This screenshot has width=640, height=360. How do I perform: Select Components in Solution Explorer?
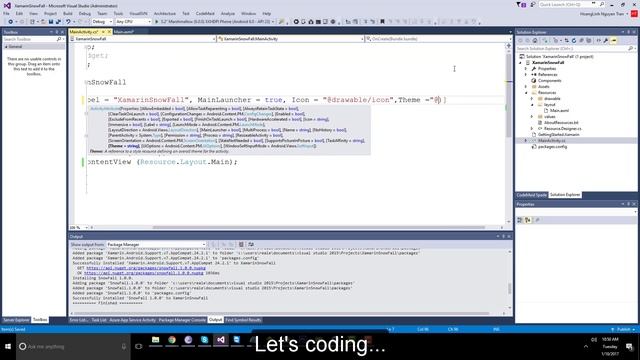coord(549,80)
